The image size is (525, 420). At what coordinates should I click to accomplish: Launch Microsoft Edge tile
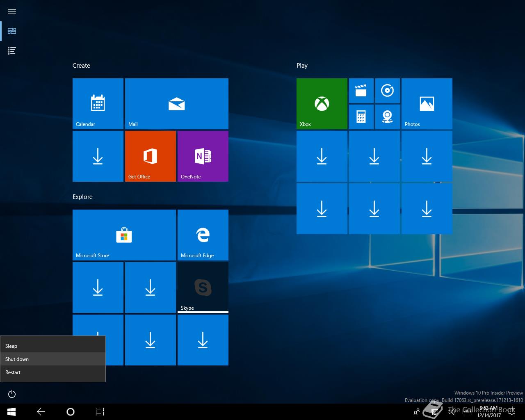tap(203, 235)
